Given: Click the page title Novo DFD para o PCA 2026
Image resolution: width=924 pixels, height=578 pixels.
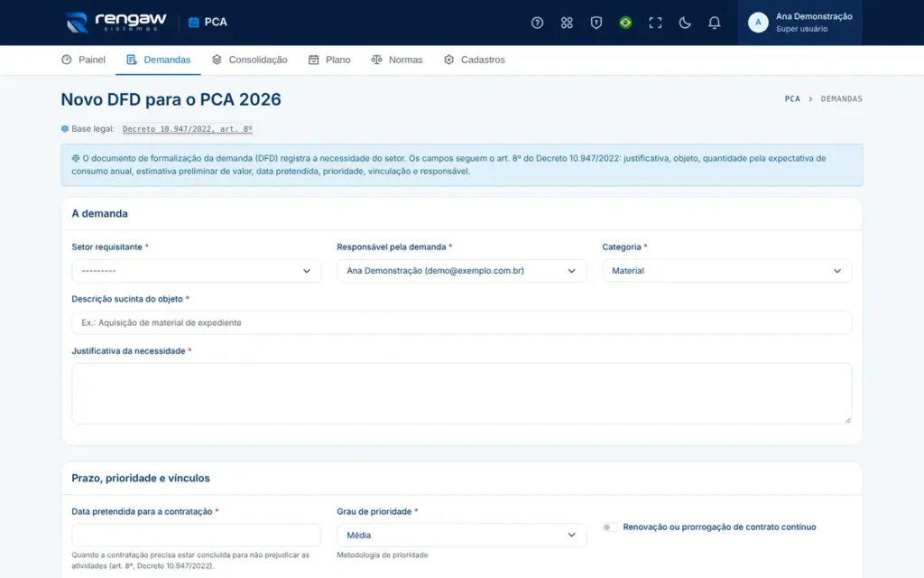Looking at the screenshot, I should [171, 99].
